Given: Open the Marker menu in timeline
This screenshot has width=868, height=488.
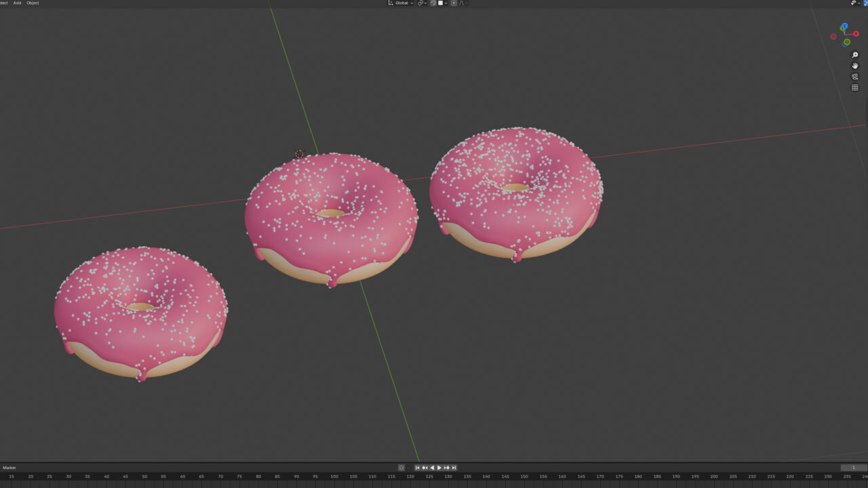Looking at the screenshot, I should point(9,468).
